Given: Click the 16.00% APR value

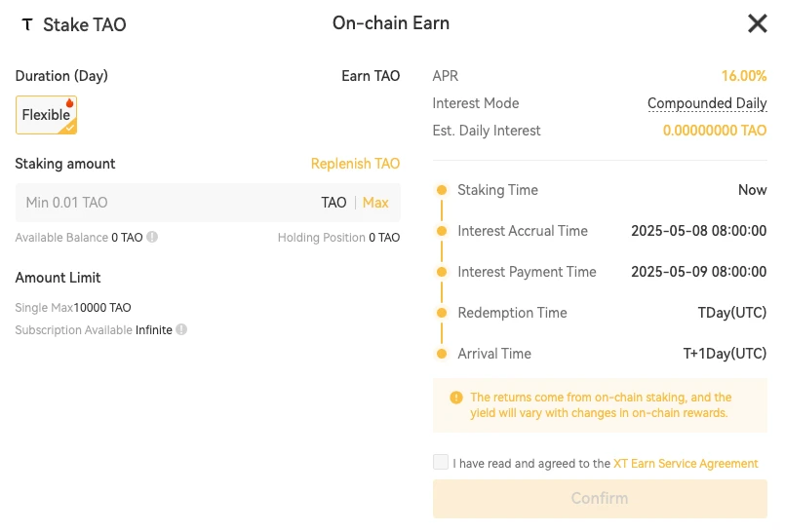Looking at the screenshot, I should (x=743, y=76).
